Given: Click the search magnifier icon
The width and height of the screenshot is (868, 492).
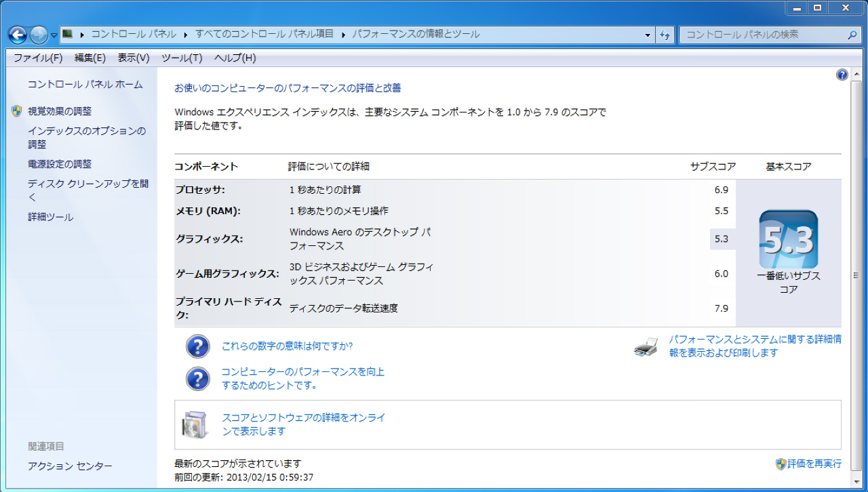Looking at the screenshot, I should point(852,35).
